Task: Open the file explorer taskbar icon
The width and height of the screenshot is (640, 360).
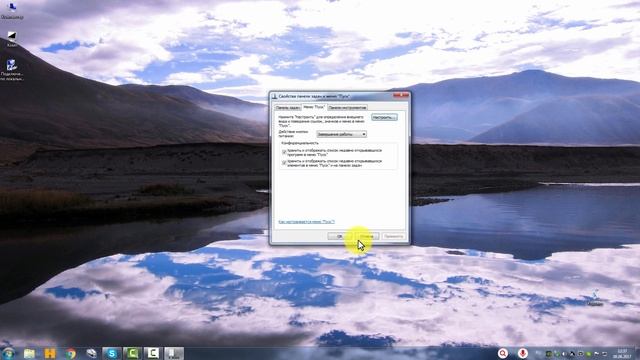Action: pyautogui.click(x=29, y=353)
